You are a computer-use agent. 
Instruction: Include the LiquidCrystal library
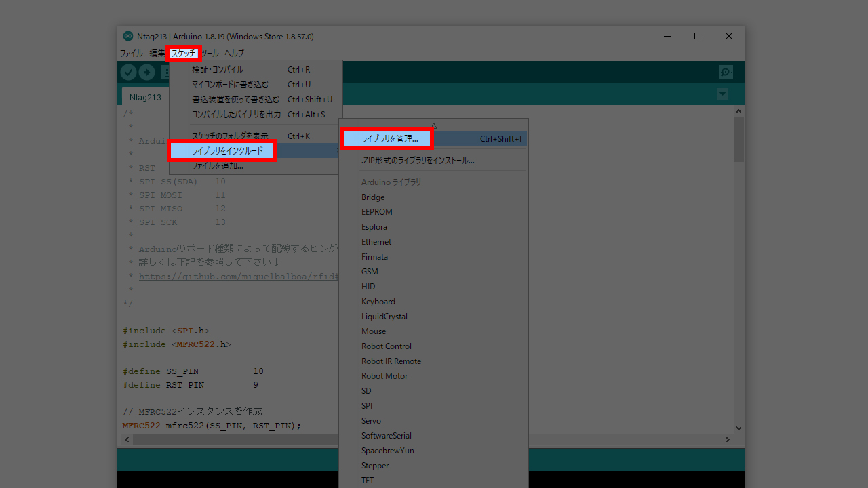pos(384,317)
